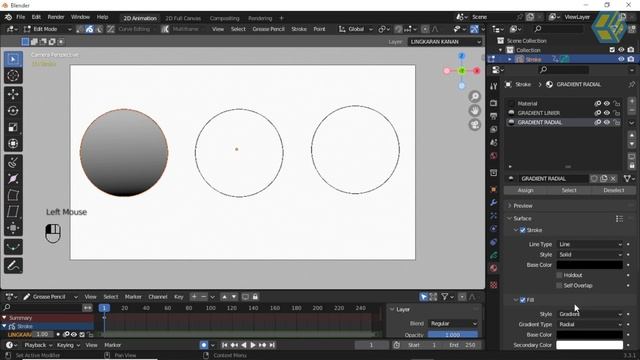Toggle the camera view icon in viewport

475,124
